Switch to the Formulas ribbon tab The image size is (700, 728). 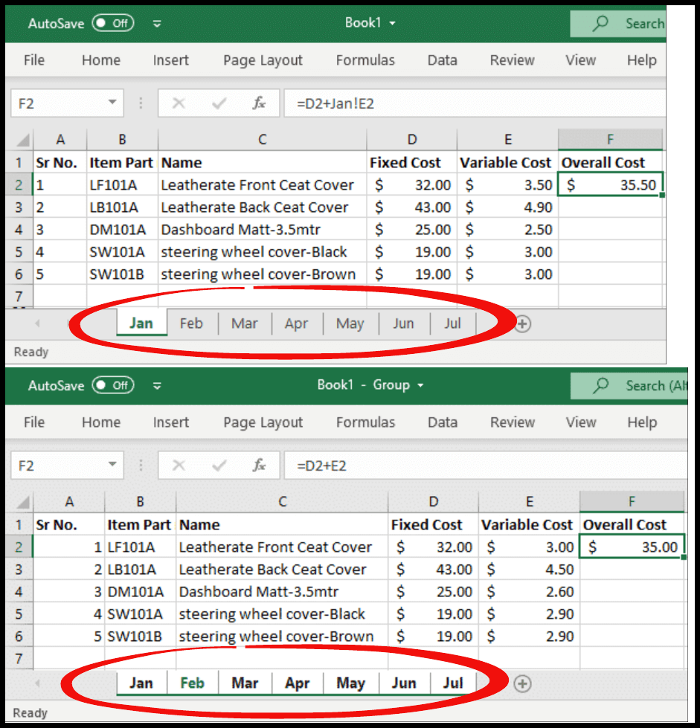(x=365, y=60)
